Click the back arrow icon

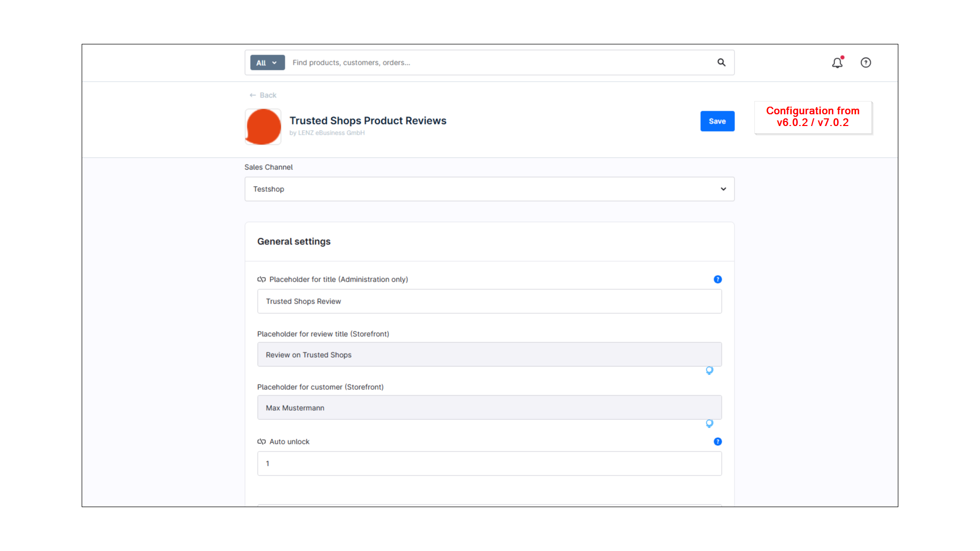(253, 95)
